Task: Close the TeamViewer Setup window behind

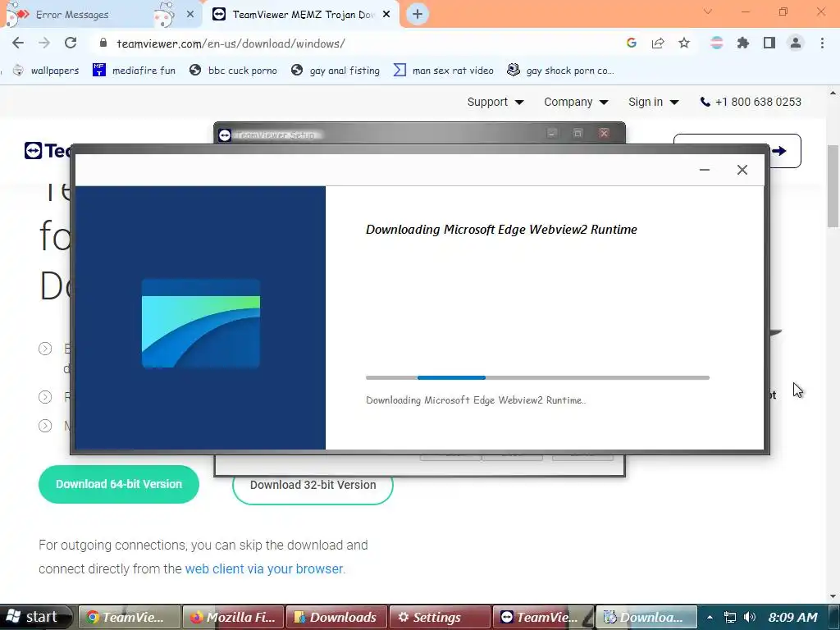Action: click(604, 133)
